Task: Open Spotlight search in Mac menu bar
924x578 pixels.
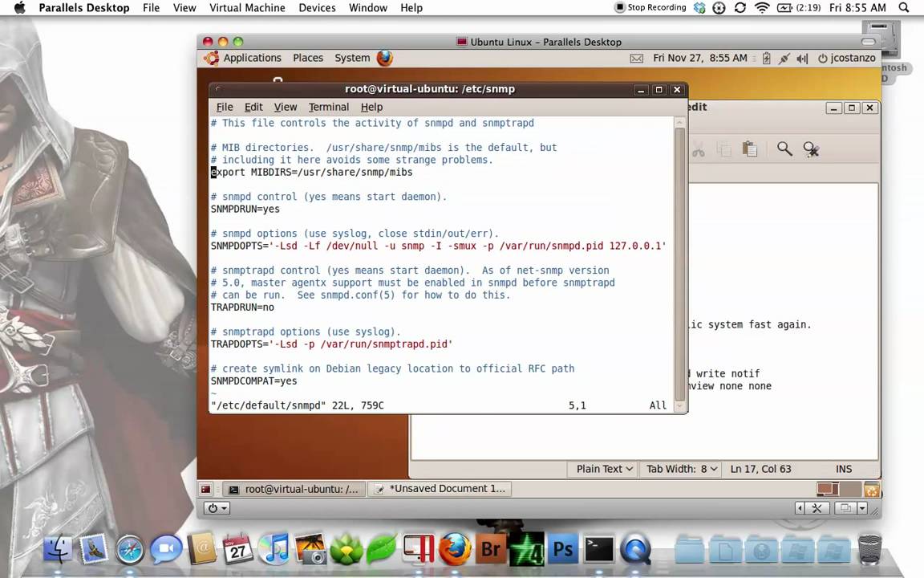Action: click(903, 8)
